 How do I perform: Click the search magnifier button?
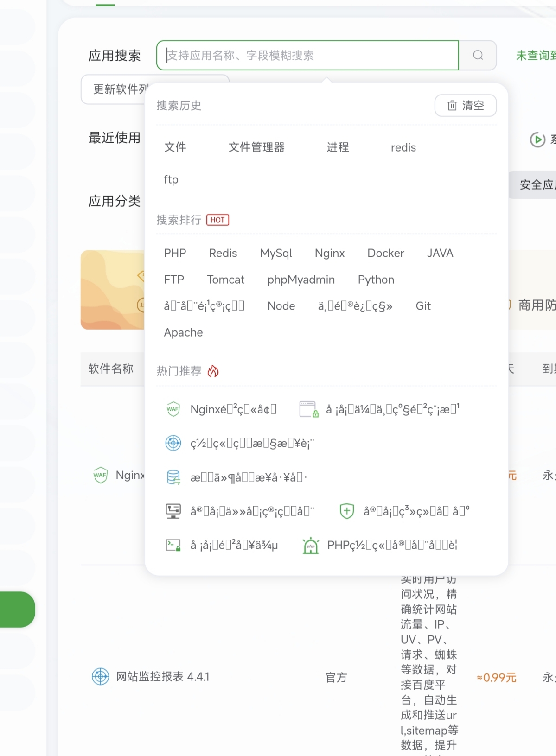coord(478,56)
